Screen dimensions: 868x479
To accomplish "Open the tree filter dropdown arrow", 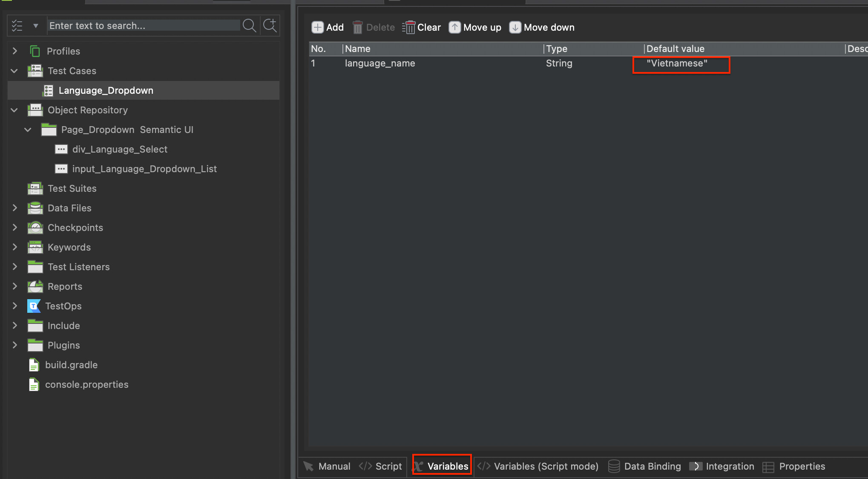I will click(36, 25).
